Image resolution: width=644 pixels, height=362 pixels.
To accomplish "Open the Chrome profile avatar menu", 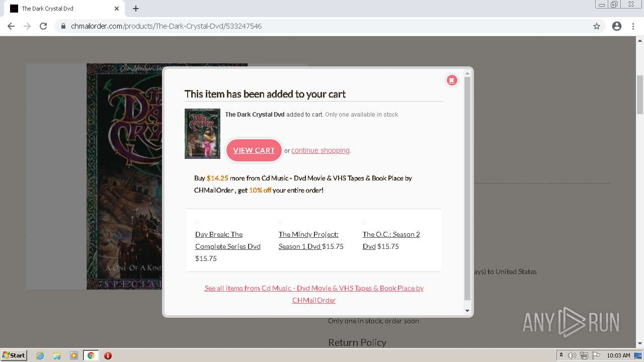I will tap(617, 26).
